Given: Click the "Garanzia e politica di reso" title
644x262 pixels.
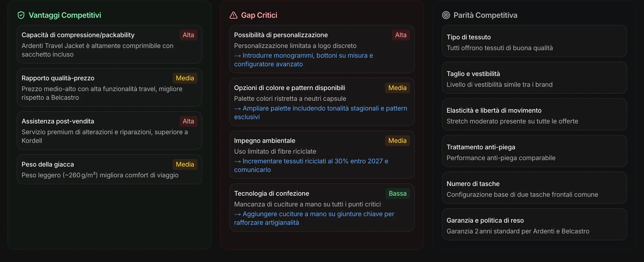Looking at the screenshot, I should 485,220.
